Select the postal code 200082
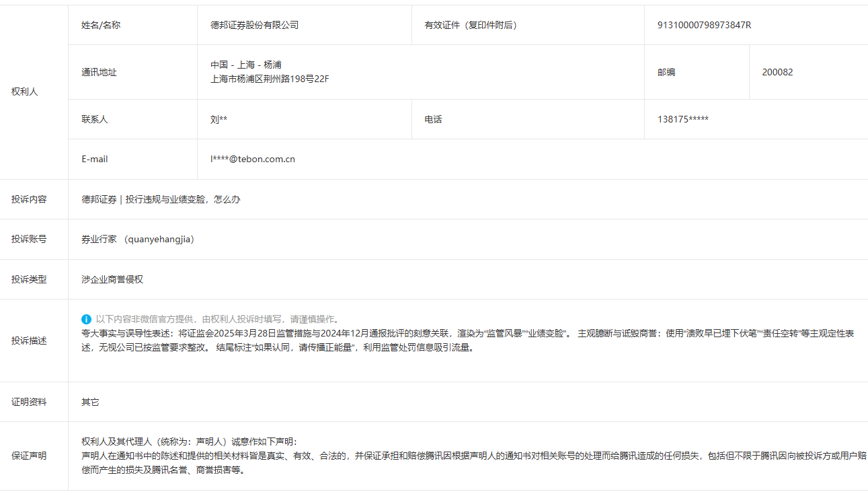 click(x=777, y=72)
